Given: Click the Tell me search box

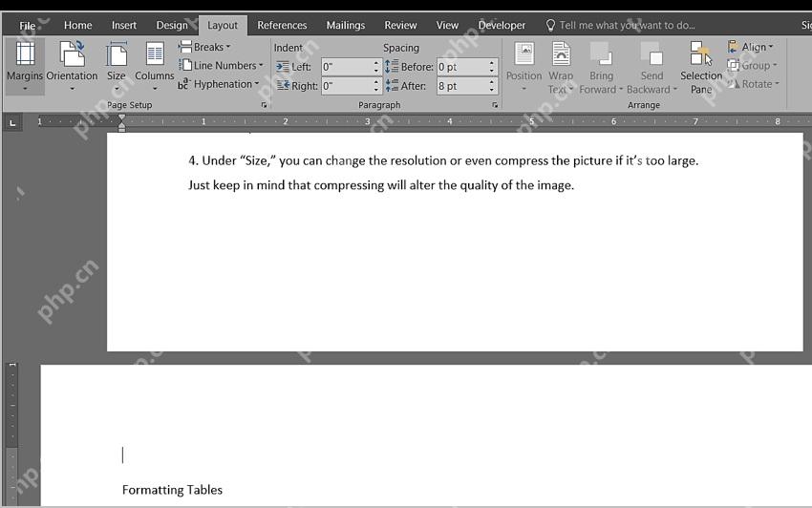Looking at the screenshot, I should pyautogui.click(x=627, y=25).
